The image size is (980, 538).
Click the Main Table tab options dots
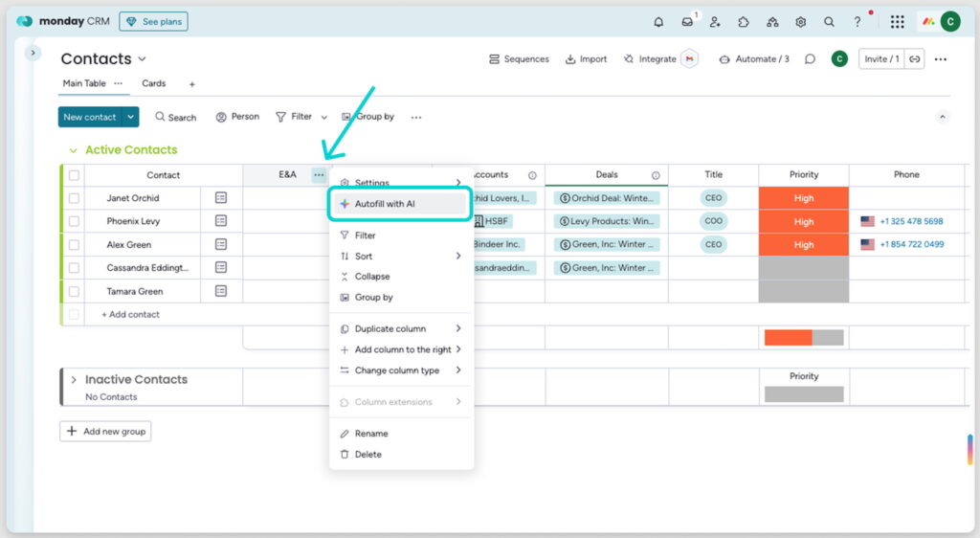[x=118, y=83]
